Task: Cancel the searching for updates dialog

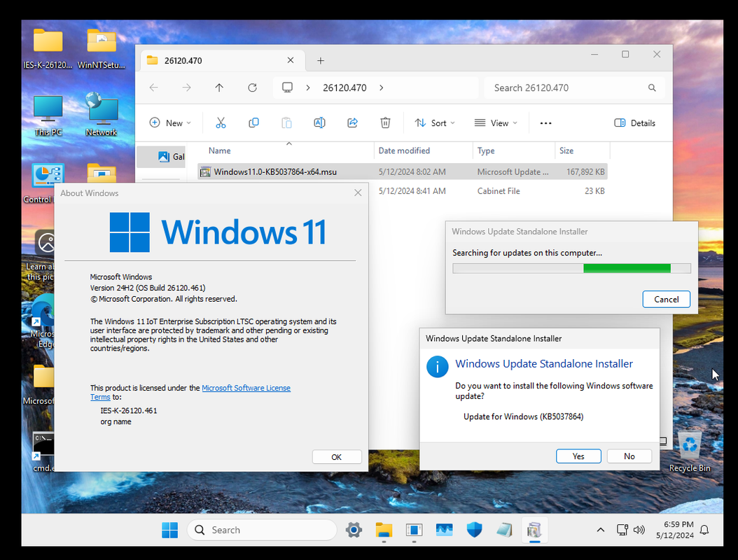Action: pos(666,300)
